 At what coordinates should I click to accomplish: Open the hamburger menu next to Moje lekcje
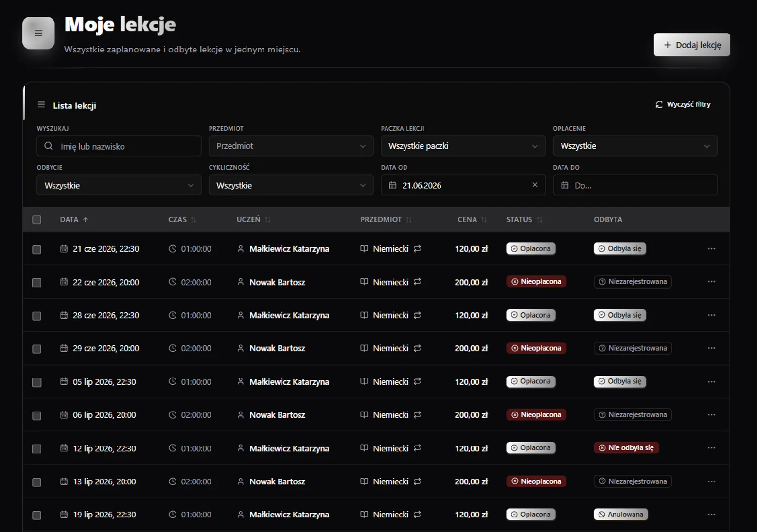38,33
